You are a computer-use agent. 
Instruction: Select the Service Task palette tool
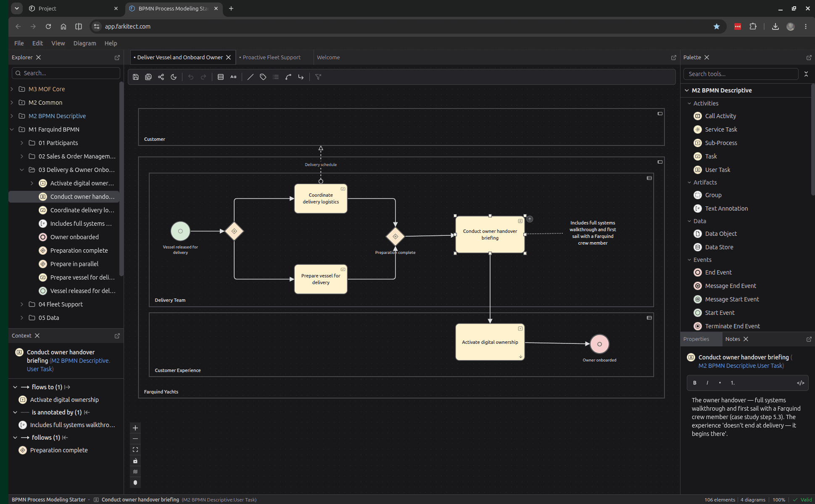click(x=721, y=129)
